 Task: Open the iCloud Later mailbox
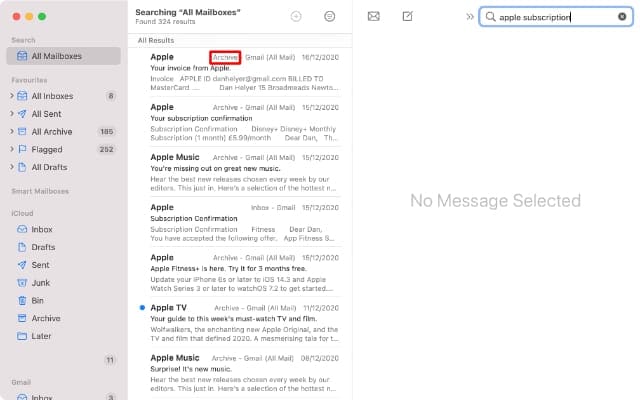pyautogui.click(x=40, y=337)
